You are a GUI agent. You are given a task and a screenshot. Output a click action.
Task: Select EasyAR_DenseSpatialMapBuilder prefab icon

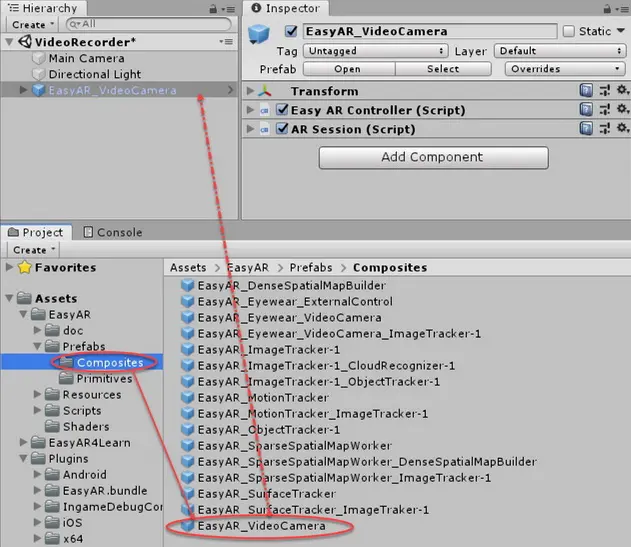click(188, 285)
